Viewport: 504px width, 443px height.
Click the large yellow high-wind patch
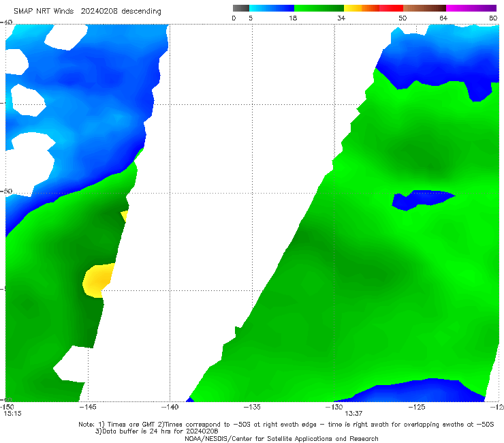(98, 280)
